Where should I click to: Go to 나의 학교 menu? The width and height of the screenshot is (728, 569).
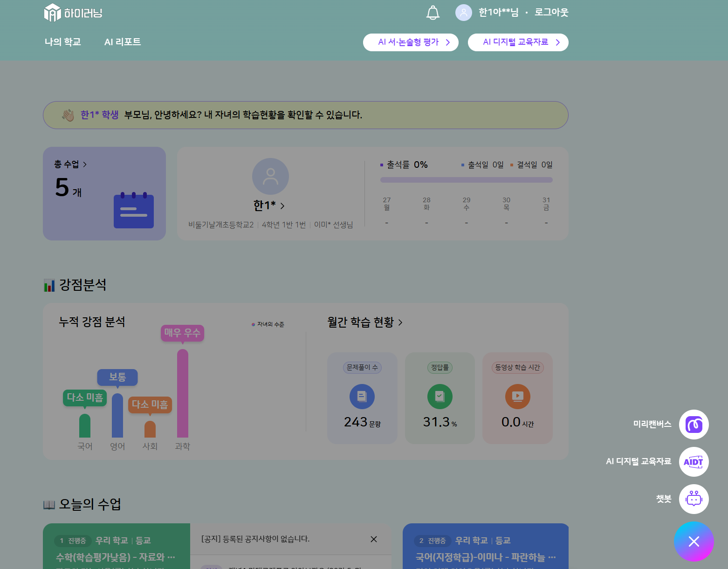(63, 42)
